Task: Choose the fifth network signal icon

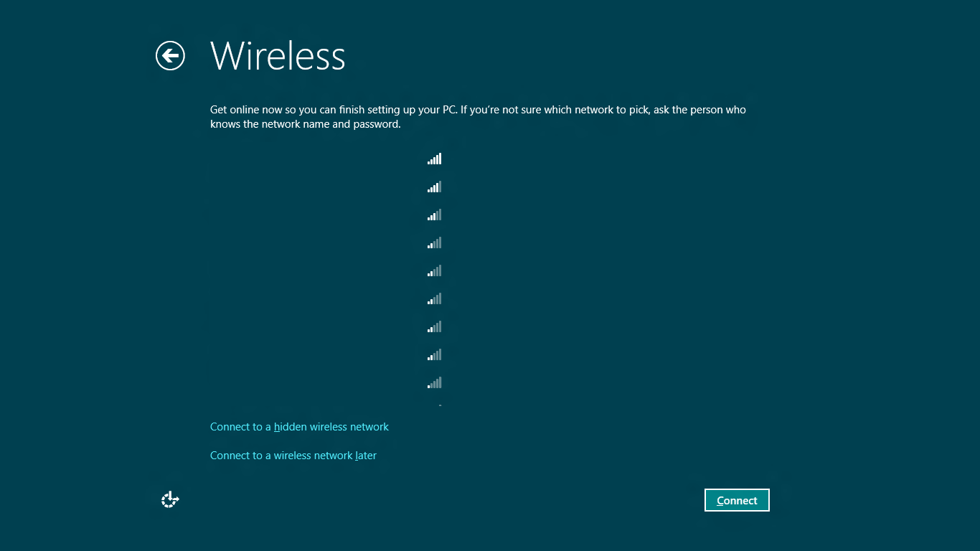Action: (x=434, y=271)
